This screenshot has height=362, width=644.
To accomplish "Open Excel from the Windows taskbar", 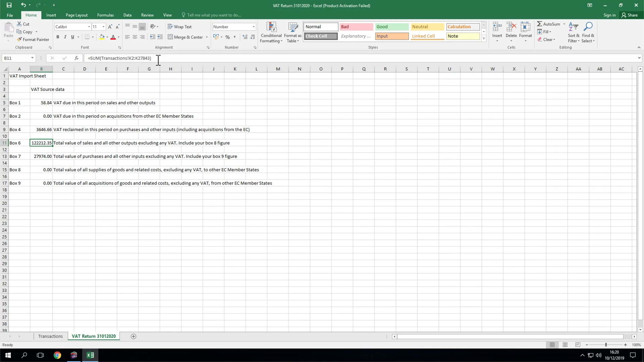I will pos(90,355).
